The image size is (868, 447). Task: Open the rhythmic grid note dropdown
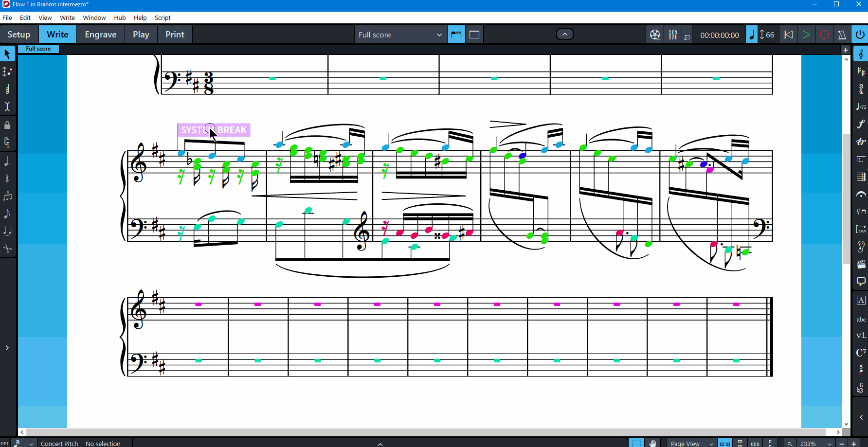click(x=23, y=443)
